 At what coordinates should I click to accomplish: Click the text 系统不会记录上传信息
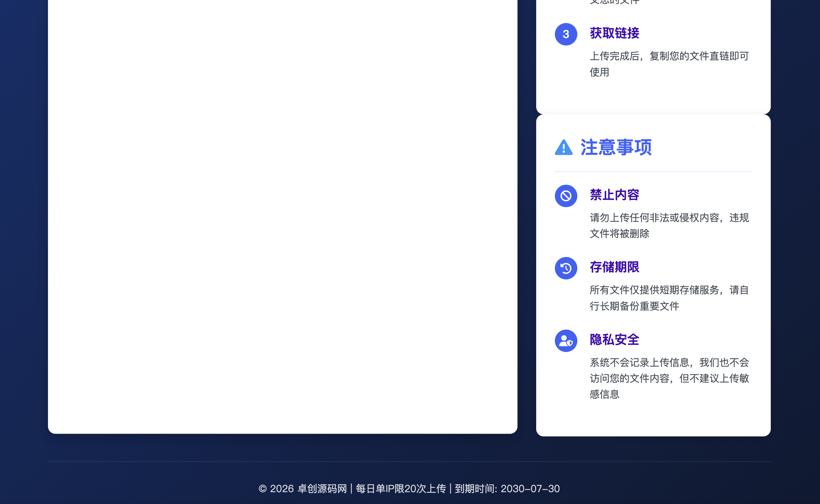(639, 362)
